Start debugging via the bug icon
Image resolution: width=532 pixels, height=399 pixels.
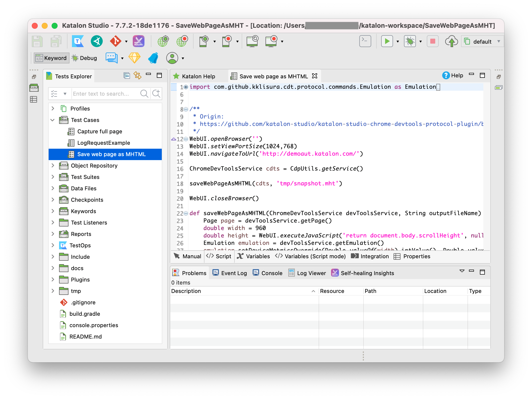410,41
